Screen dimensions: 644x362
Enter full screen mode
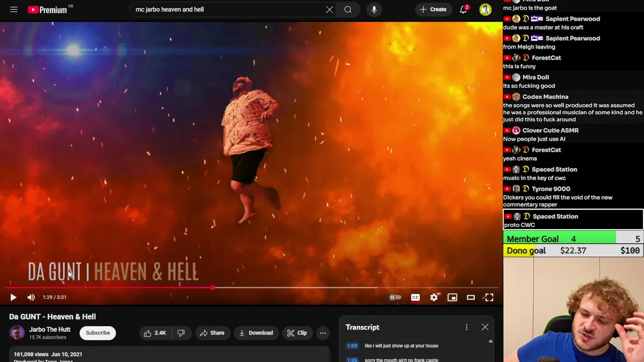point(489,297)
